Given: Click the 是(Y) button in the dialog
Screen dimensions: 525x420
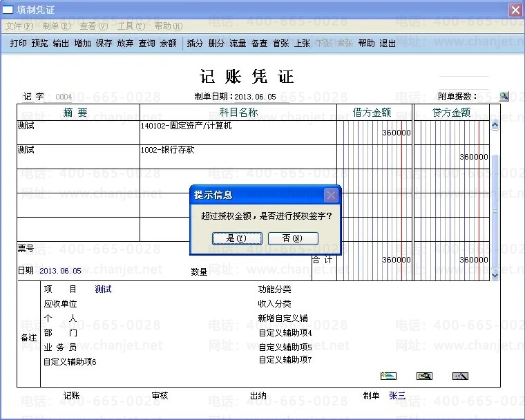Looking at the screenshot, I should click(x=237, y=238).
